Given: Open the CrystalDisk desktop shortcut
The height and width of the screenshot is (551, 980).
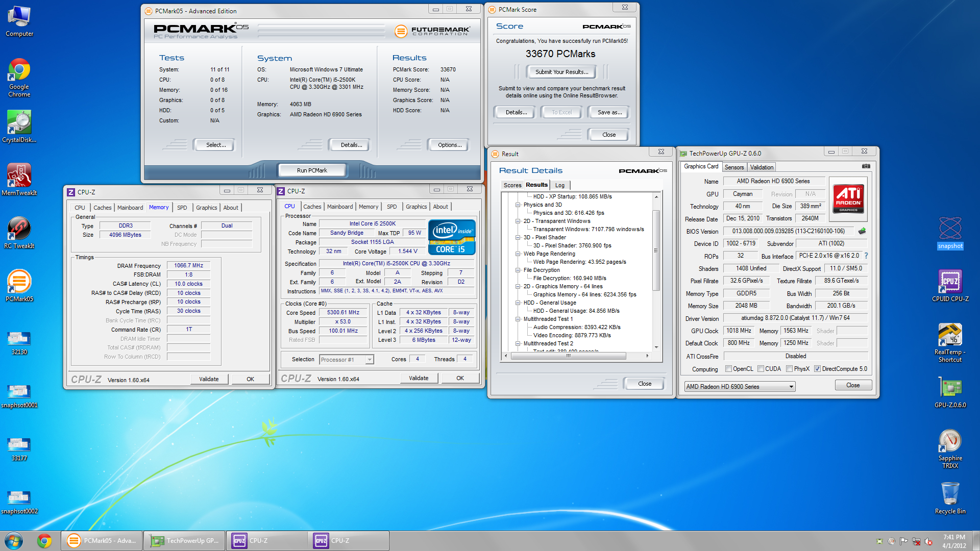Looking at the screenshot, I should tap(19, 127).
